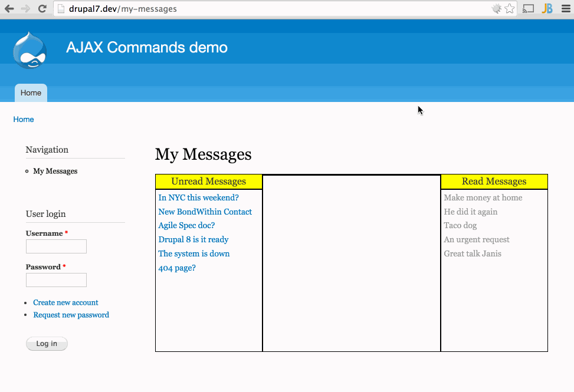Click the Username input field
Viewport: 574px width, 392px height.
(x=55, y=246)
